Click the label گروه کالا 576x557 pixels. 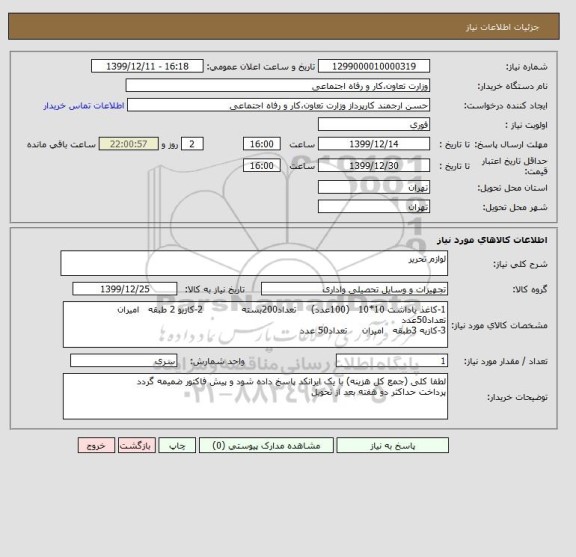coord(530,290)
